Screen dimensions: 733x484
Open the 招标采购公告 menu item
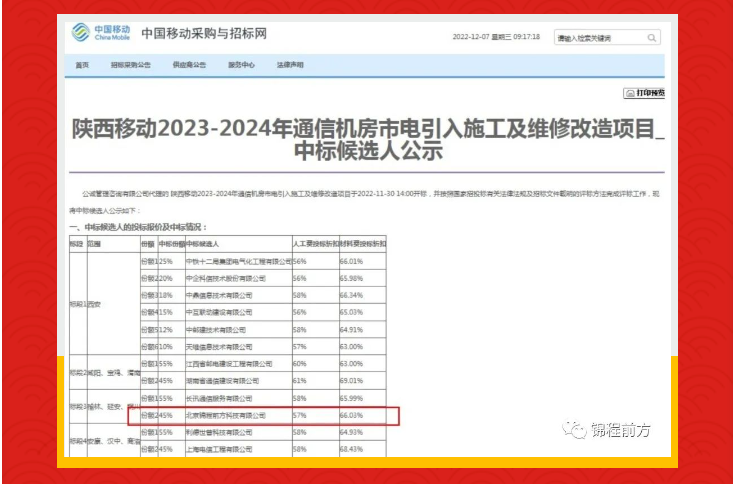tap(130, 65)
